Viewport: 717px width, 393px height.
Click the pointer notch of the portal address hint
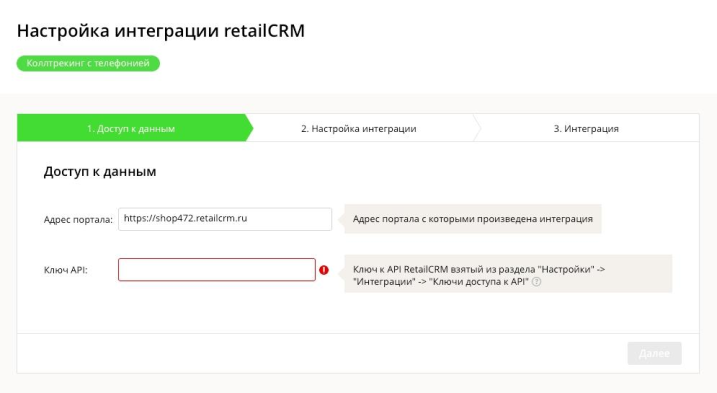tap(341, 219)
